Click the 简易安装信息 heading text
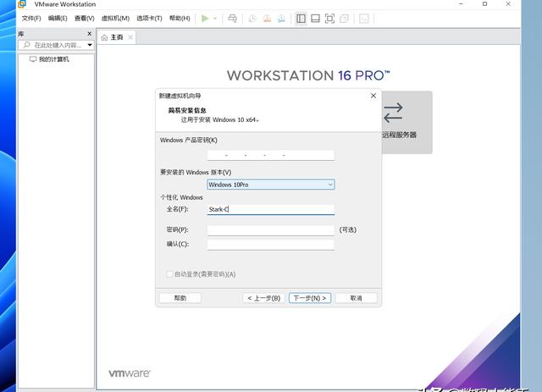The width and height of the screenshot is (542, 392). [187, 110]
